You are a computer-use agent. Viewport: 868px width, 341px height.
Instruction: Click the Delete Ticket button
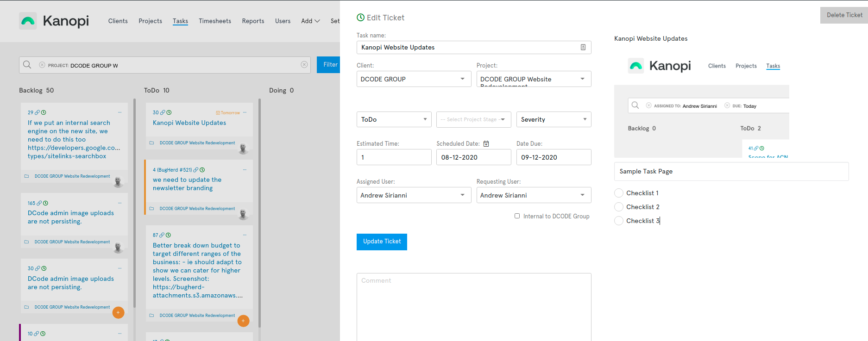pyautogui.click(x=844, y=15)
